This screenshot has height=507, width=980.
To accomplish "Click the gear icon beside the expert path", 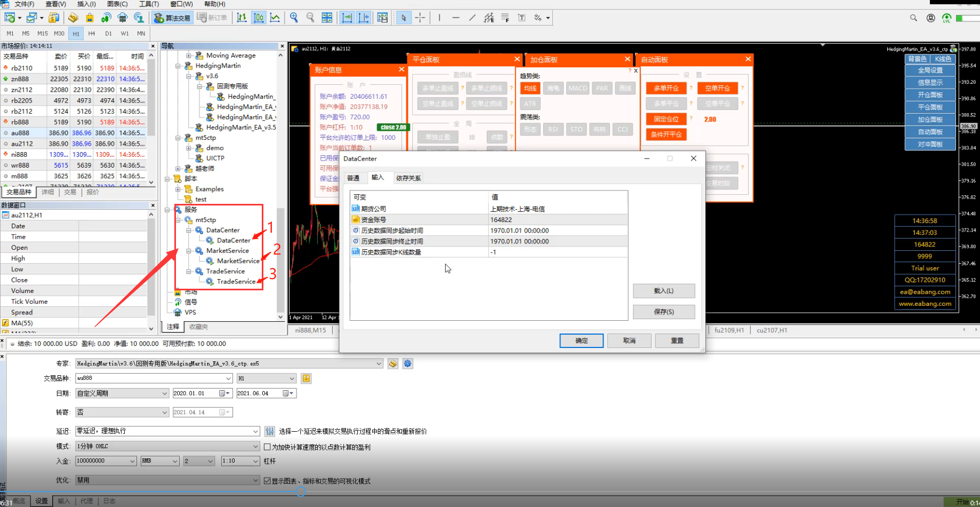I will click(408, 363).
